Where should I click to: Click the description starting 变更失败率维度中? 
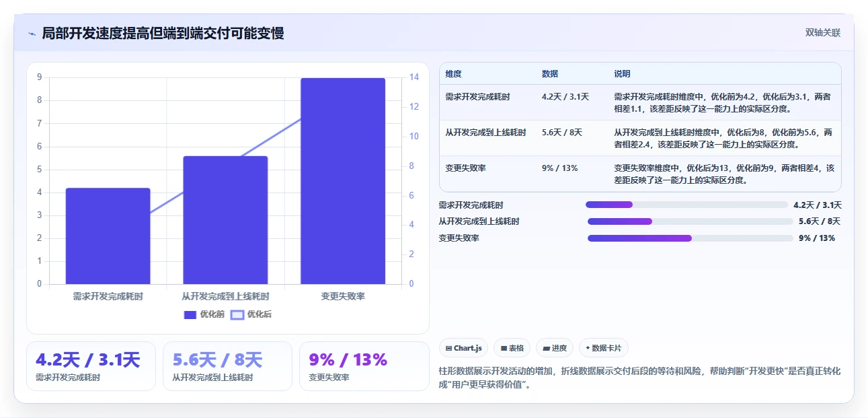[723, 174]
